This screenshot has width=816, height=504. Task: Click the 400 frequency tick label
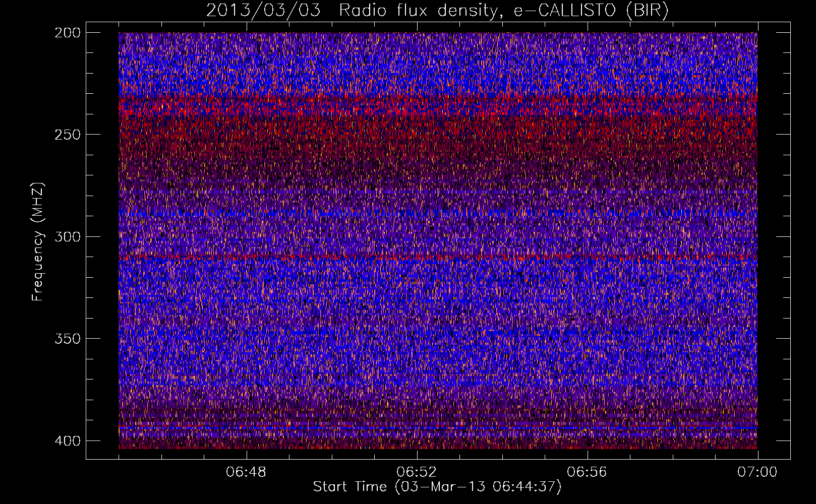pyautogui.click(x=67, y=440)
